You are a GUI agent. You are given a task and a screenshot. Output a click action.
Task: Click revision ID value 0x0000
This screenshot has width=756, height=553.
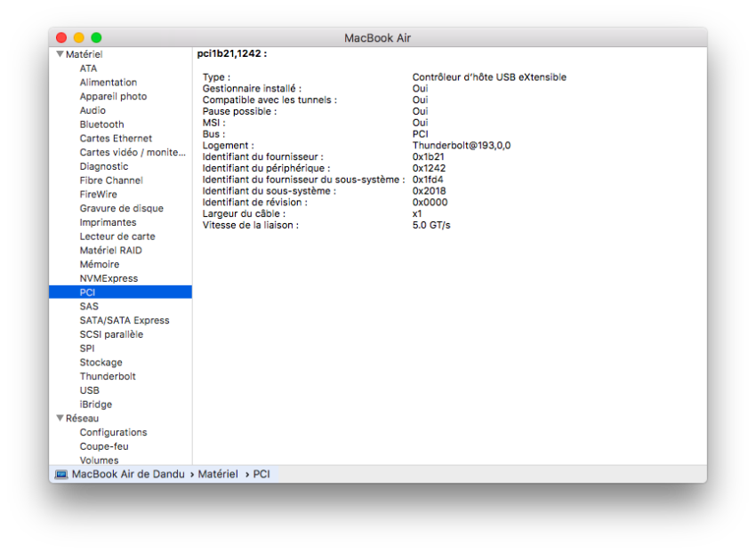(x=430, y=202)
